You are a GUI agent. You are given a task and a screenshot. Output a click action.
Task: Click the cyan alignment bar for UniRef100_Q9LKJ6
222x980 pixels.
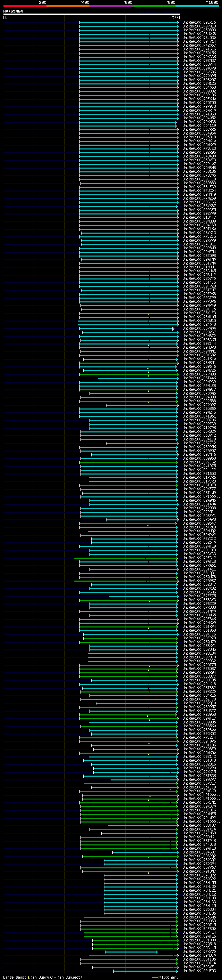129,23
